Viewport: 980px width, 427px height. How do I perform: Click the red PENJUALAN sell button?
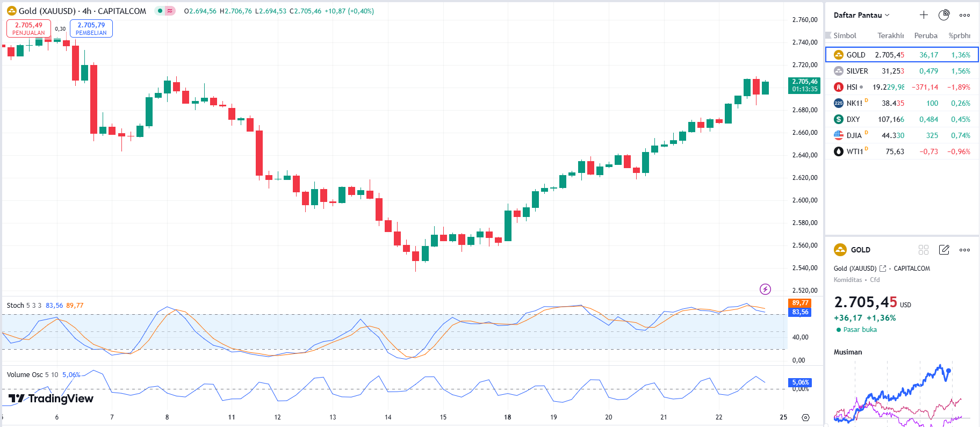coord(28,28)
